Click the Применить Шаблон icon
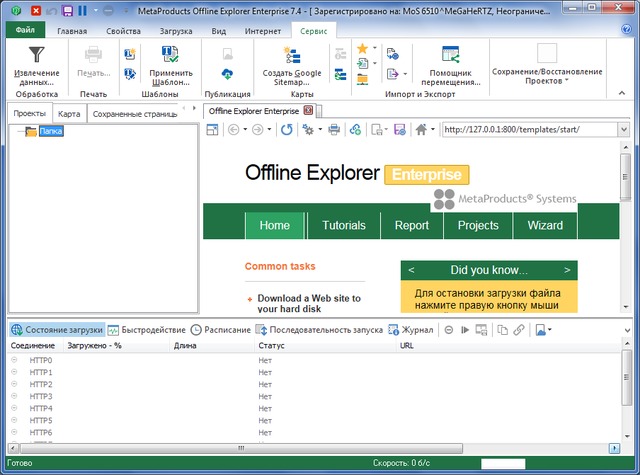The width and height of the screenshot is (640, 475). pyautogui.click(x=170, y=54)
